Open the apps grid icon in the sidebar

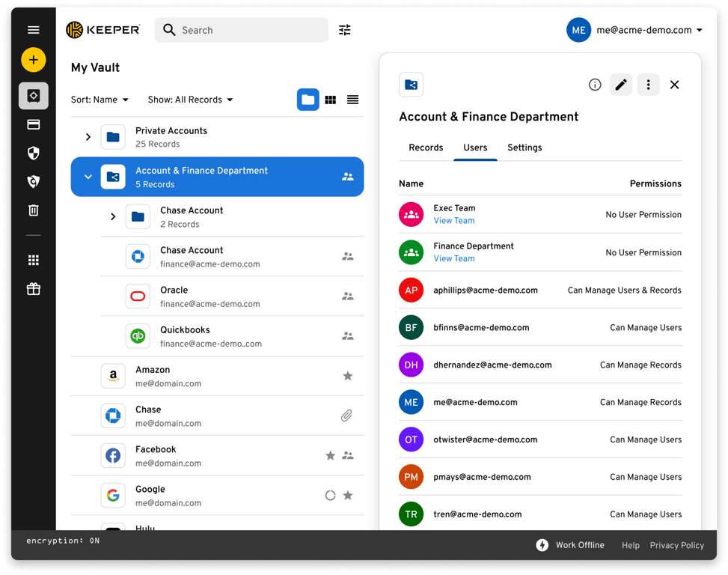click(x=34, y=260)
